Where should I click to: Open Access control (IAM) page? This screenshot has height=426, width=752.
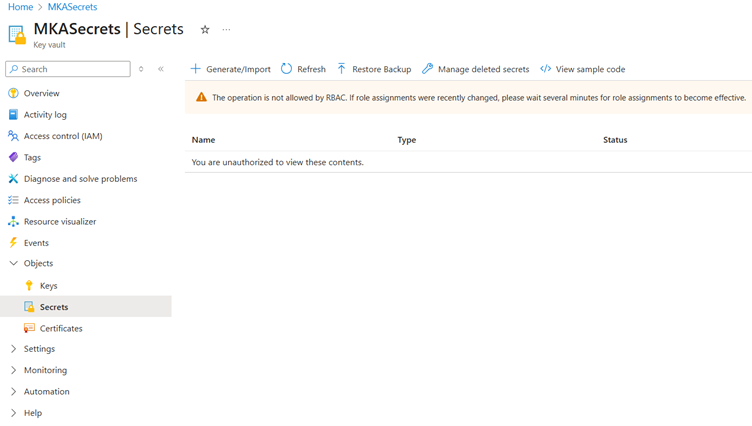pyautogui.click(x=62, y=136)
